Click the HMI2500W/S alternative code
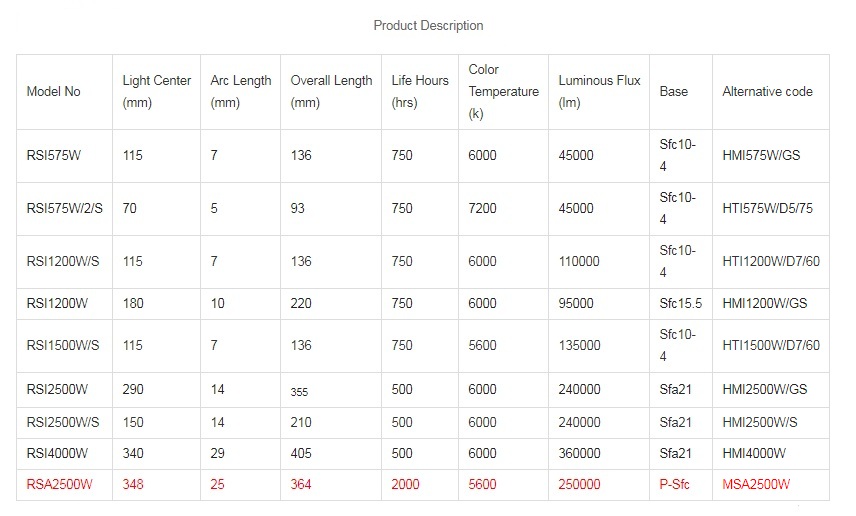The image size is (856, 516). click(x=760, y=423)
